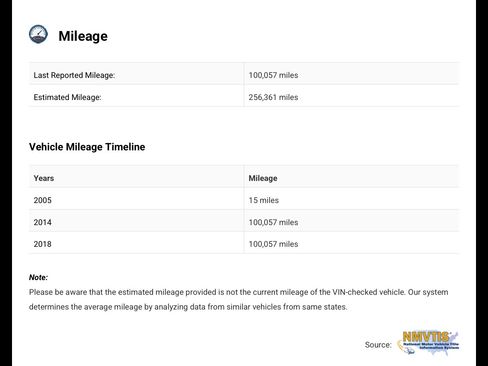Click the 2014 row's 100,057 miles value
488x366 pixels.
[273, 222]
